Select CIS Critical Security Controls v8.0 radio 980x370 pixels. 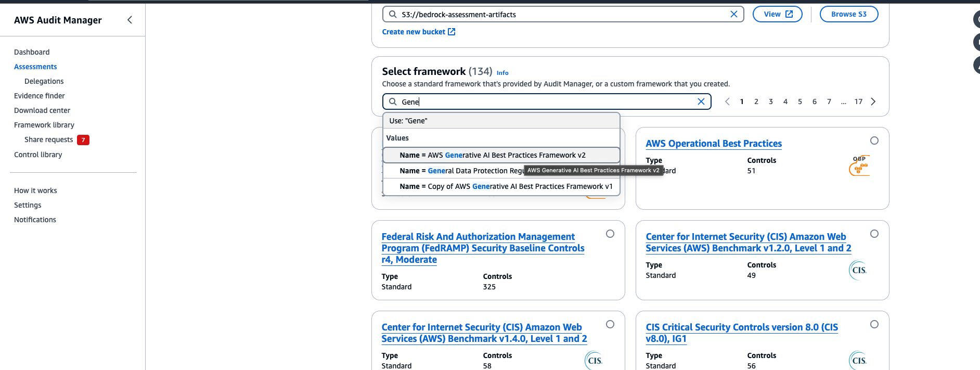(x=874, y=324)
